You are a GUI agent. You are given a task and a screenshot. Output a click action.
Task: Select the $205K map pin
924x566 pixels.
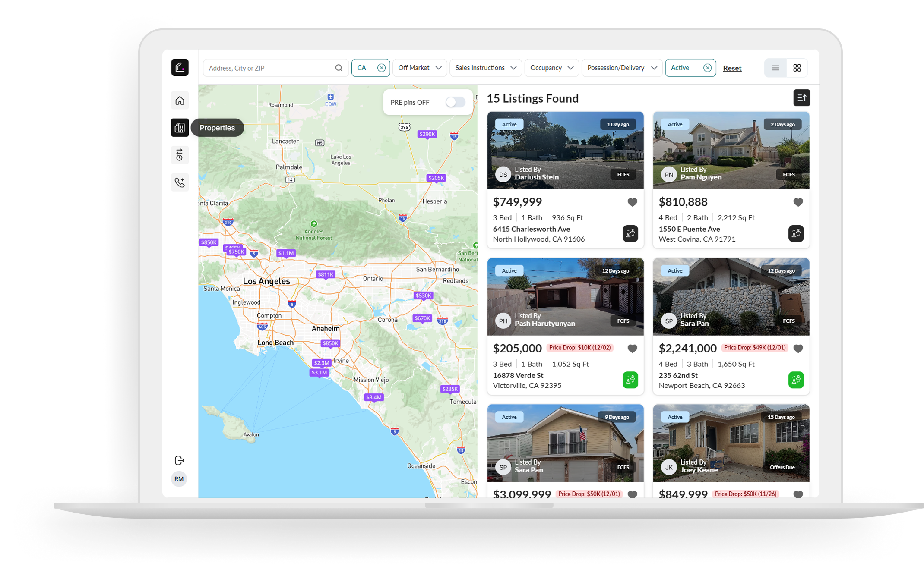click(x=436, y=178)
